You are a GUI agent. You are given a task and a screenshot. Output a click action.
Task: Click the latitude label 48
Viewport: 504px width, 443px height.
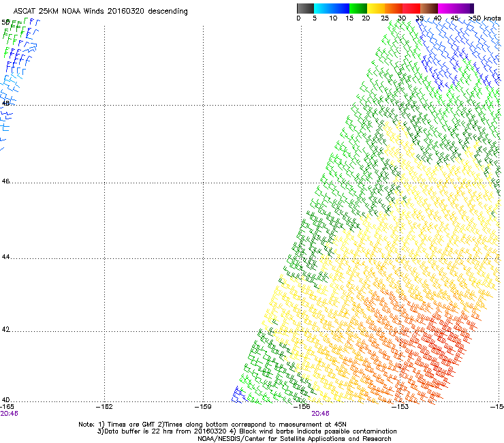click(x=5, y=103)
